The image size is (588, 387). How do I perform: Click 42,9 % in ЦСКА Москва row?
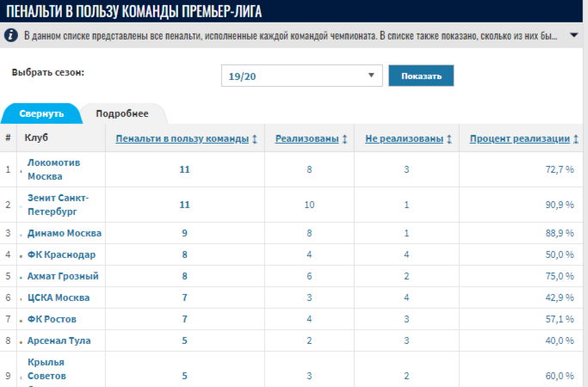point(560,298)
